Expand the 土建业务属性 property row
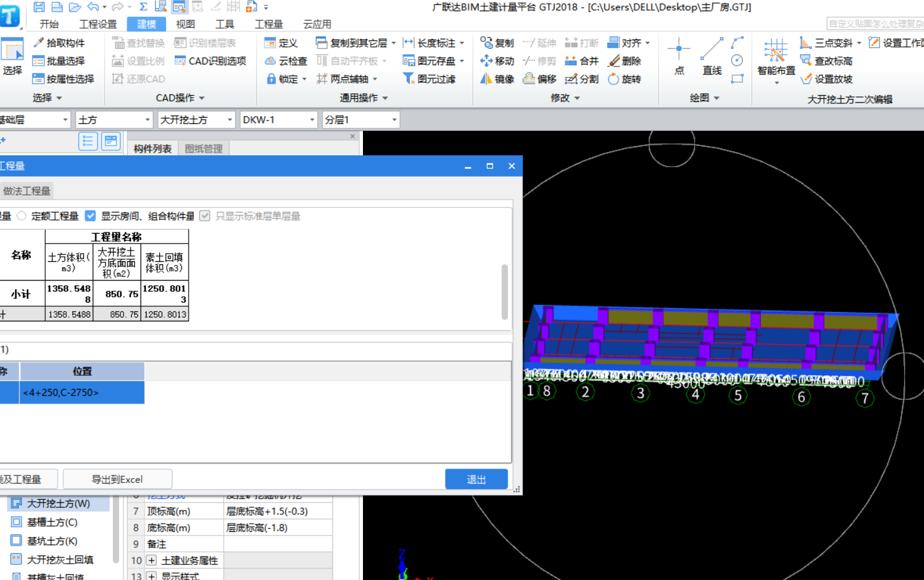 point(152,561)
